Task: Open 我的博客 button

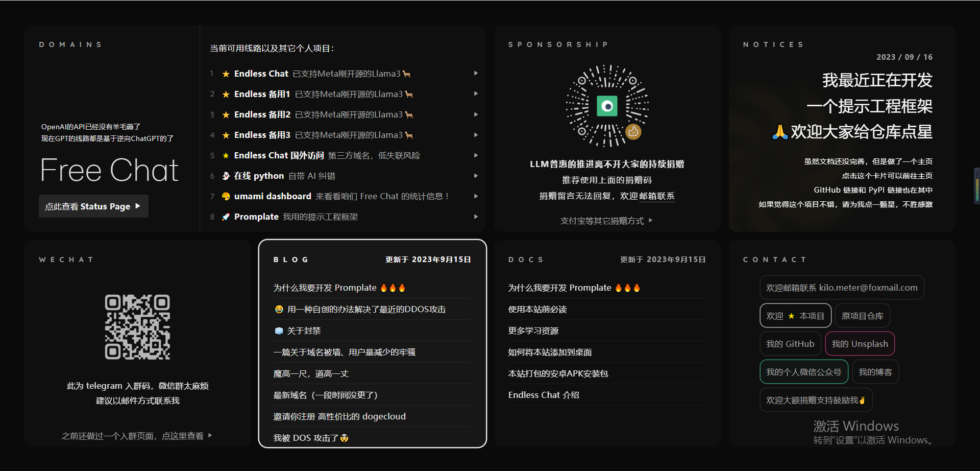Action: pos(875,372)
